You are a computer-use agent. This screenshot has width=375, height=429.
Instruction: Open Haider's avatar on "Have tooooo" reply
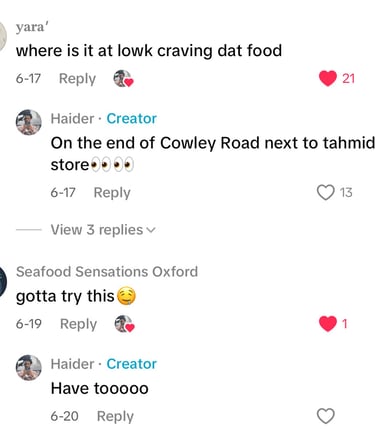point(29,367)
